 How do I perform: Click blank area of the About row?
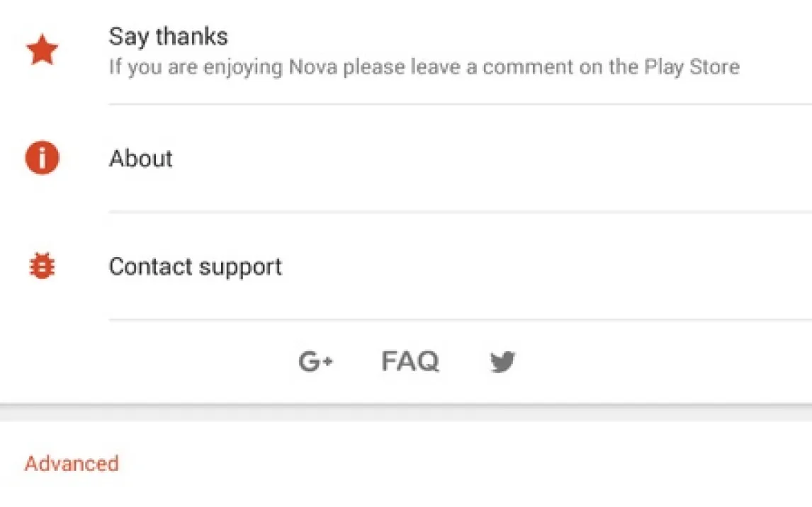point(496,158)
